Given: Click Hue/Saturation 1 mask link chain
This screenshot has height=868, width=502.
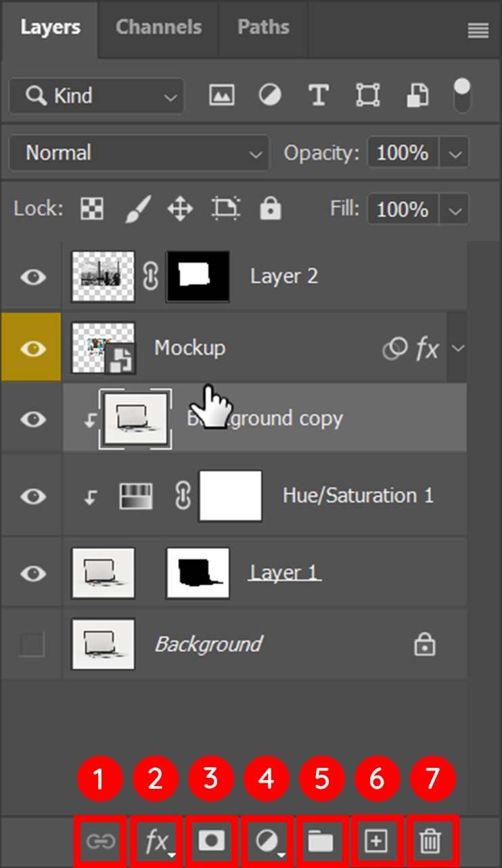Looking at the screenshot, I should point(182,496).
